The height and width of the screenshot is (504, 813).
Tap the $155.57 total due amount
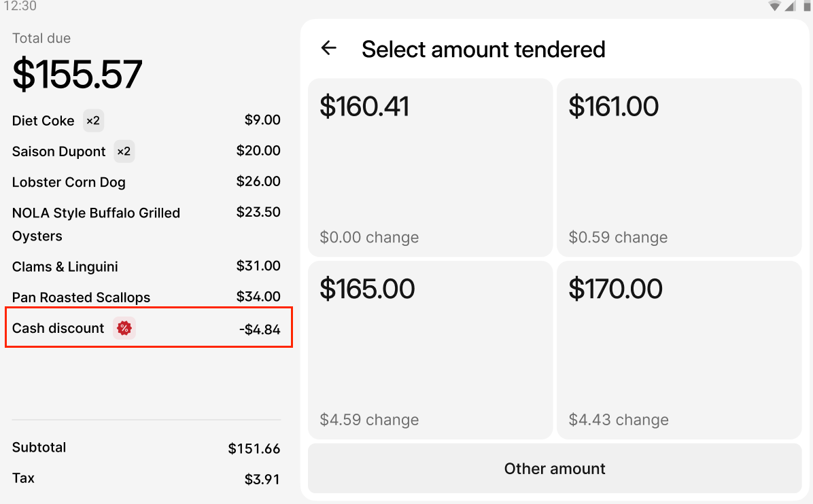pyautogui.click(x=77, y=74)
